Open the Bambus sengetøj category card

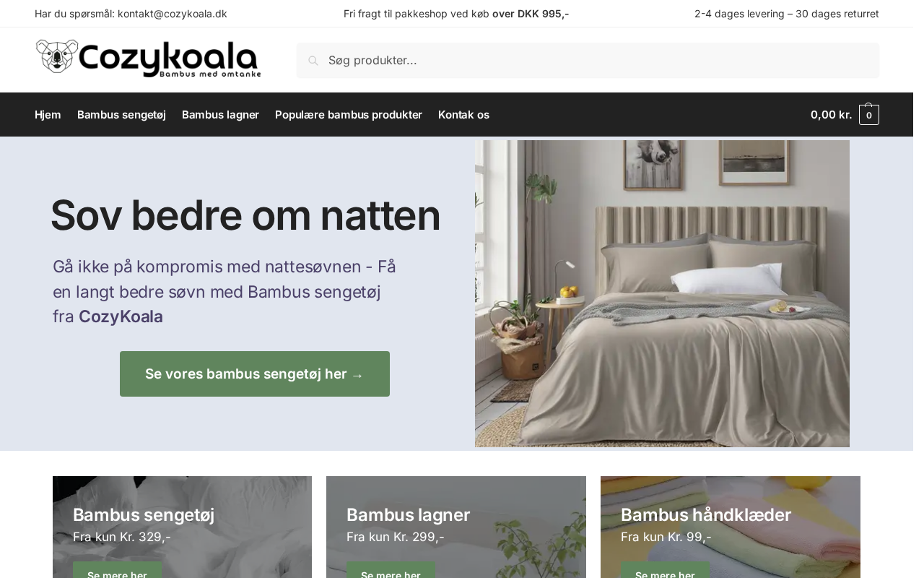[x=182, y=527]
